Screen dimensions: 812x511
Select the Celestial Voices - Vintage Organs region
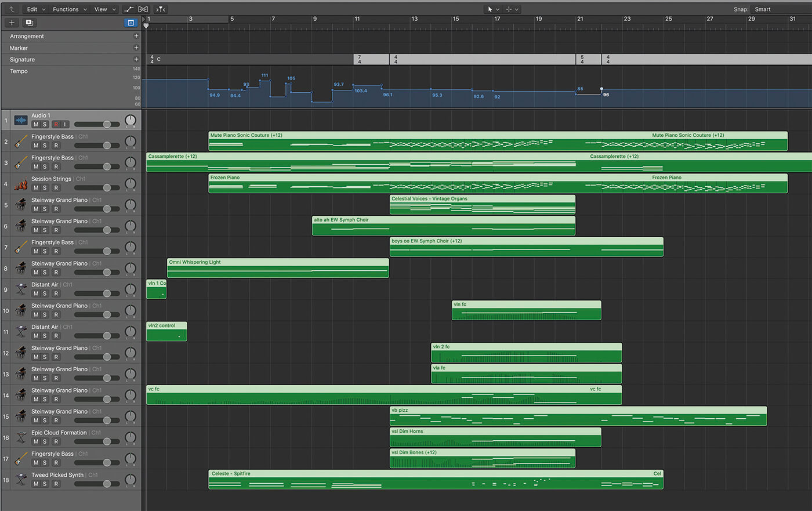[483, 205]
